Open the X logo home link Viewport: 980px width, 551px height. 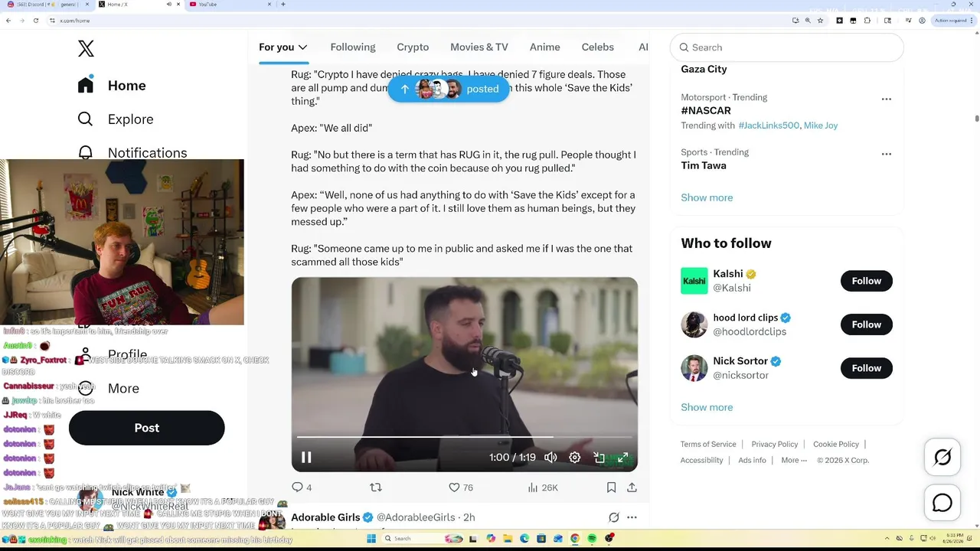coord(86,48)
